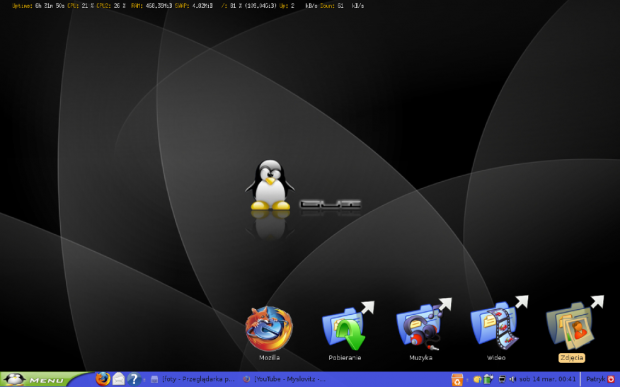Click the green battery power tray icon

click(488, 379)
